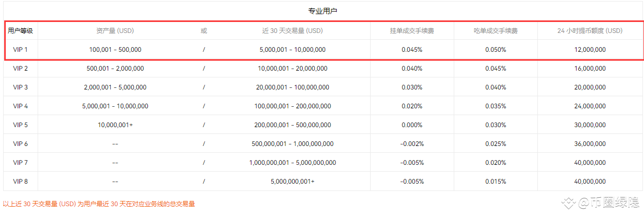Click the VIP 8 row label
644x214 pixels.
[20, 182]
